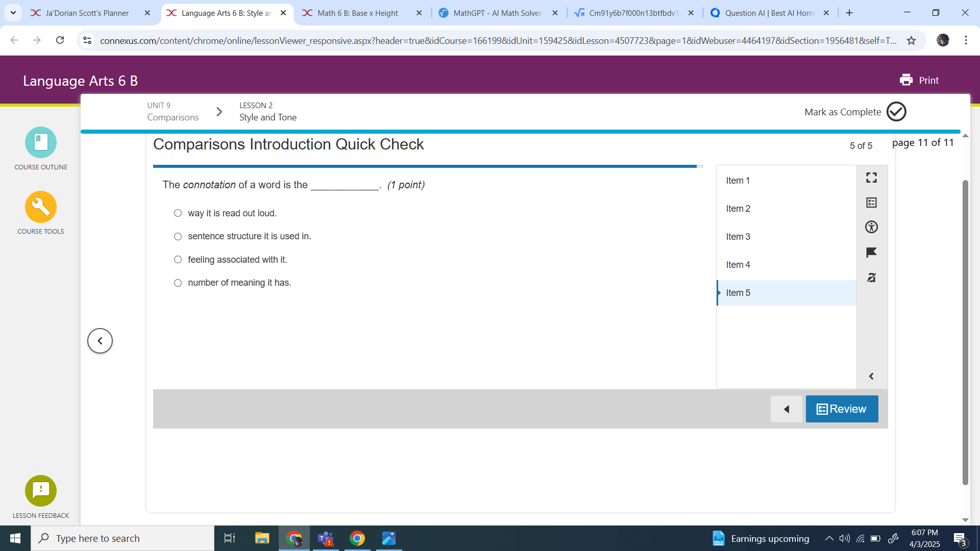This screenshot has width=980, height=551.
Task: Bookmark this page with the star
Action: point(911,40)
